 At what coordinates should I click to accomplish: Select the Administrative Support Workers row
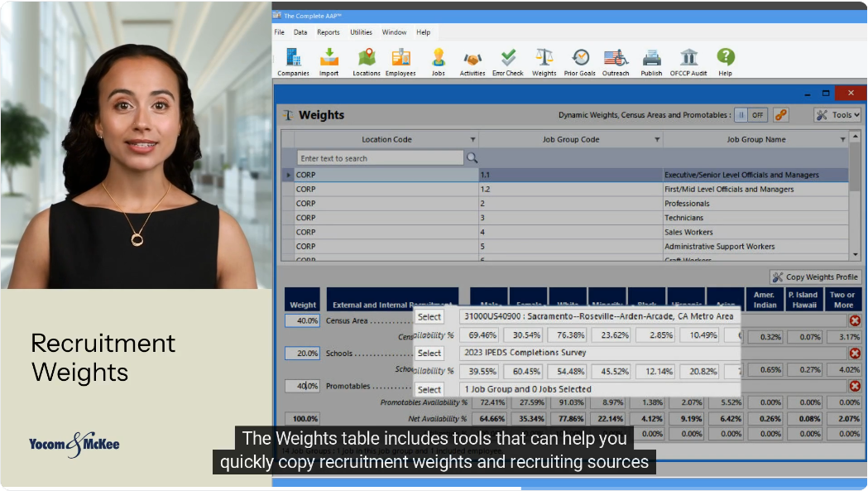(565, 247)
